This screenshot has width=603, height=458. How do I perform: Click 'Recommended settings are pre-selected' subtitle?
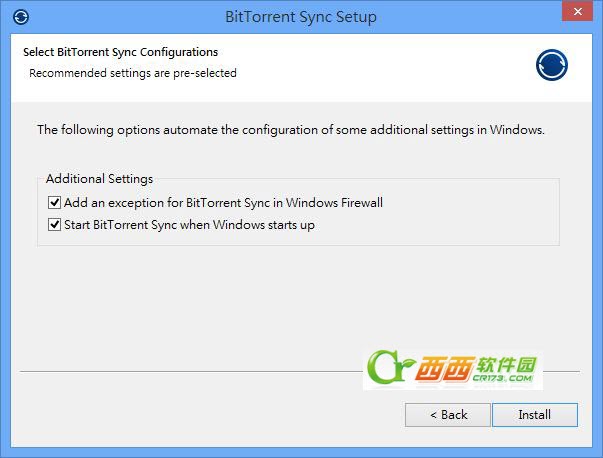133,73
